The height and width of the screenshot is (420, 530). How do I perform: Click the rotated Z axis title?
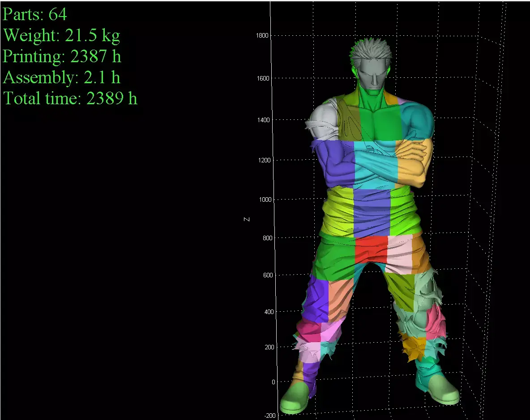[x=247, y=220]
